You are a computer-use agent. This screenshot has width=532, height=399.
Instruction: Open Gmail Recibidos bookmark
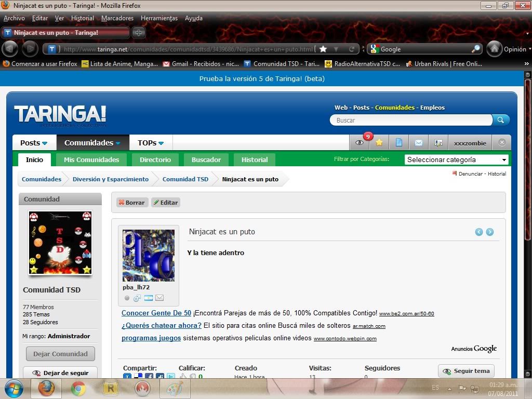[x=201, y=64]
